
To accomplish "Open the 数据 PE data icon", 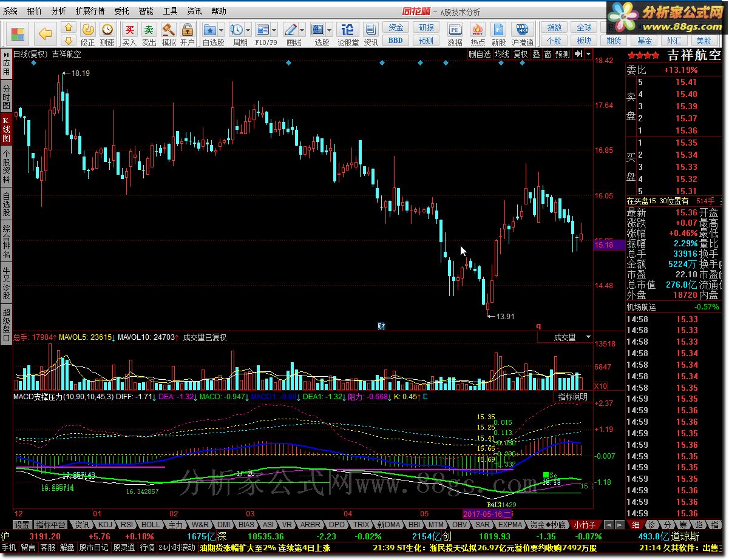I will pos(455,35).
